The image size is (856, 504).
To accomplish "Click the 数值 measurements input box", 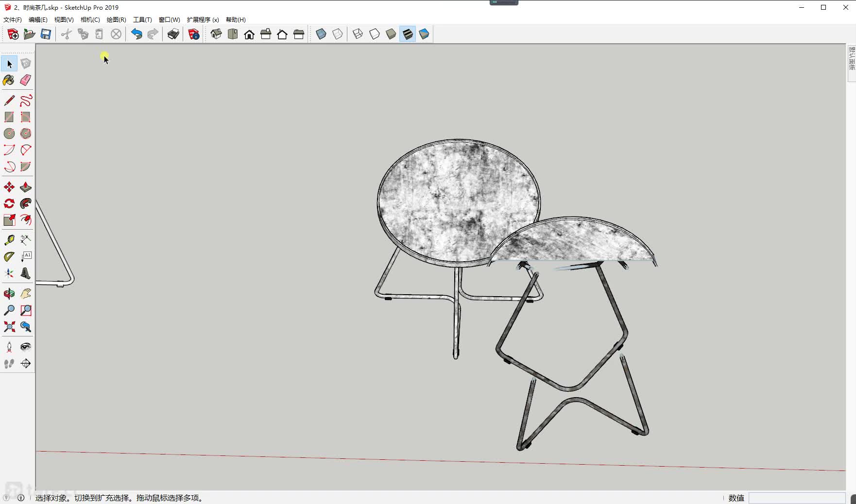I will 797,498.
